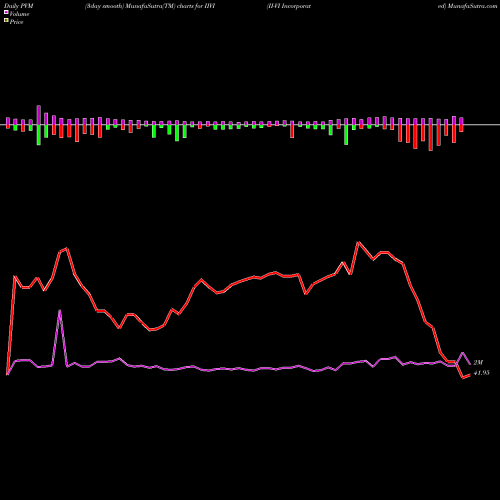Click the '(3day smooth) MunafaSutra(TM) charts' heading

[x=140, y=6]
